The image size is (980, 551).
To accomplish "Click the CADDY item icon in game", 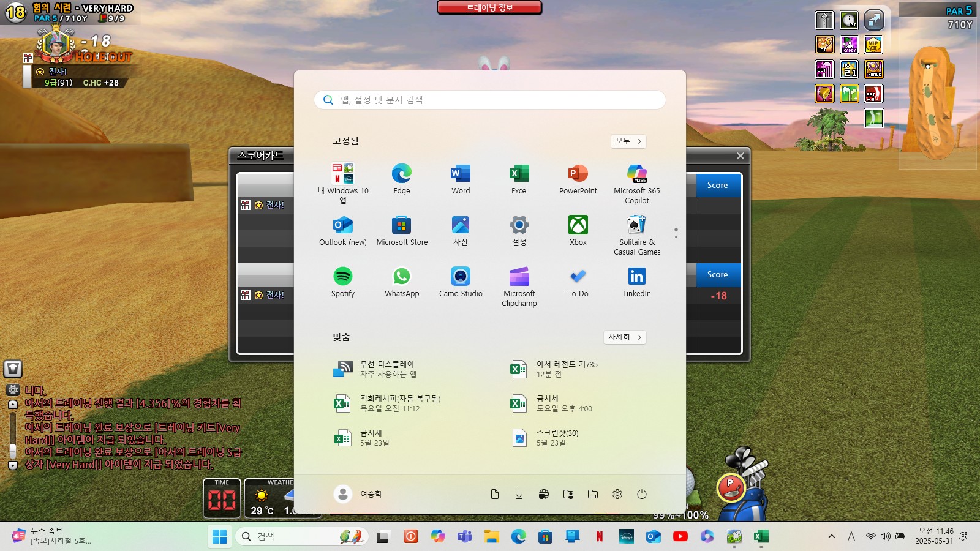I will [x=850, y=45].
